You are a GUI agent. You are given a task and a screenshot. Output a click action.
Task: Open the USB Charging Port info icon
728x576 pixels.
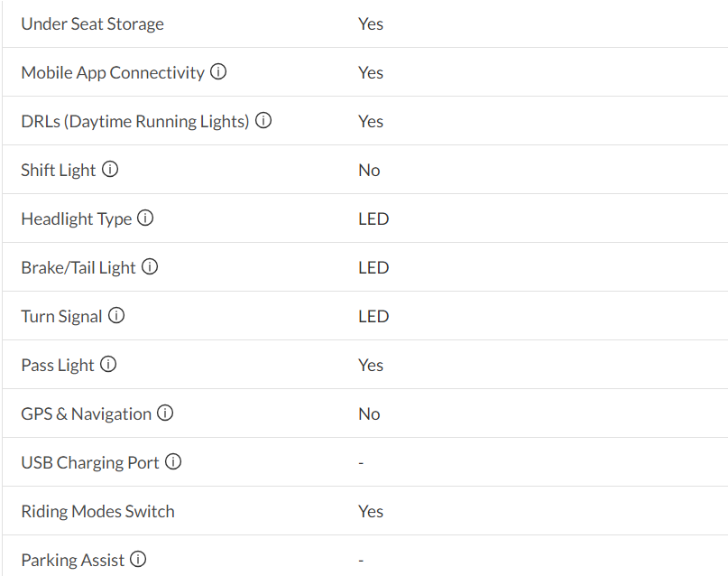pos(173,462)
